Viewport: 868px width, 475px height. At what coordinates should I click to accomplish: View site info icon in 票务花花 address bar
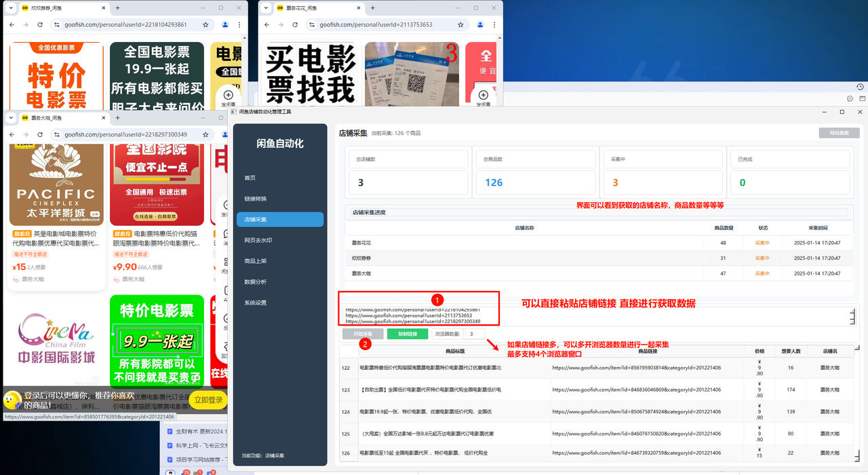(312, 24)
